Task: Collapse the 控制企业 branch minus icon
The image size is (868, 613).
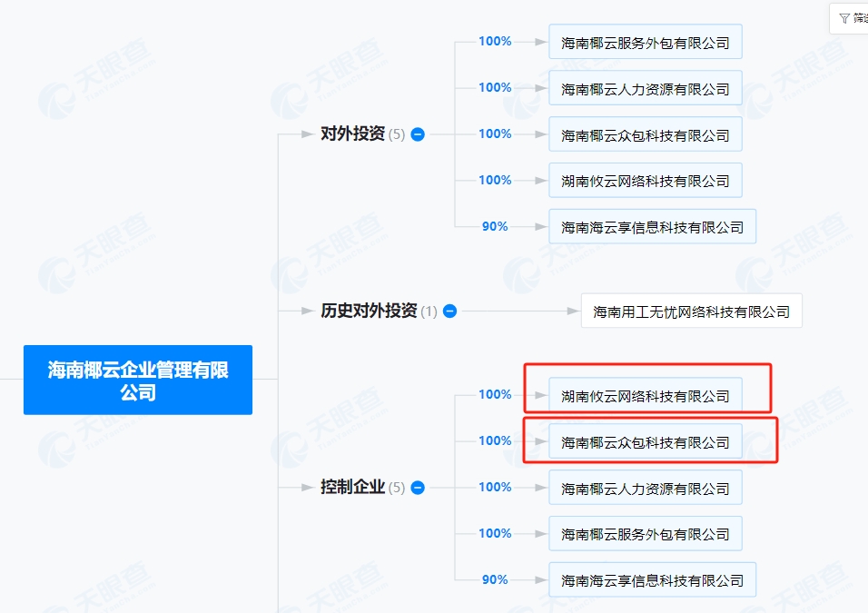Action: (417, 488)
